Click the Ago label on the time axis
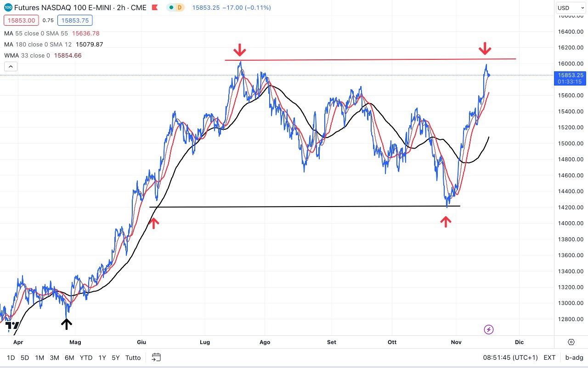This screenshot has width=588, height=368. 265,342
